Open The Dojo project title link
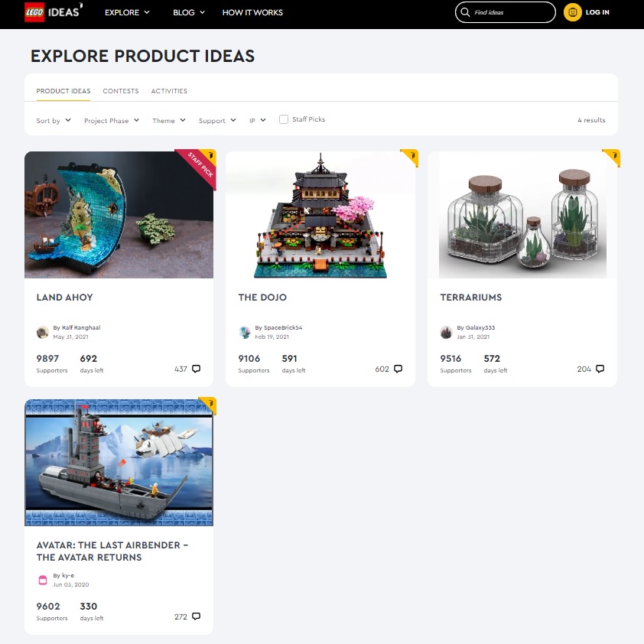Viewport: 644px width, 644px height. (x=262, y=298)
